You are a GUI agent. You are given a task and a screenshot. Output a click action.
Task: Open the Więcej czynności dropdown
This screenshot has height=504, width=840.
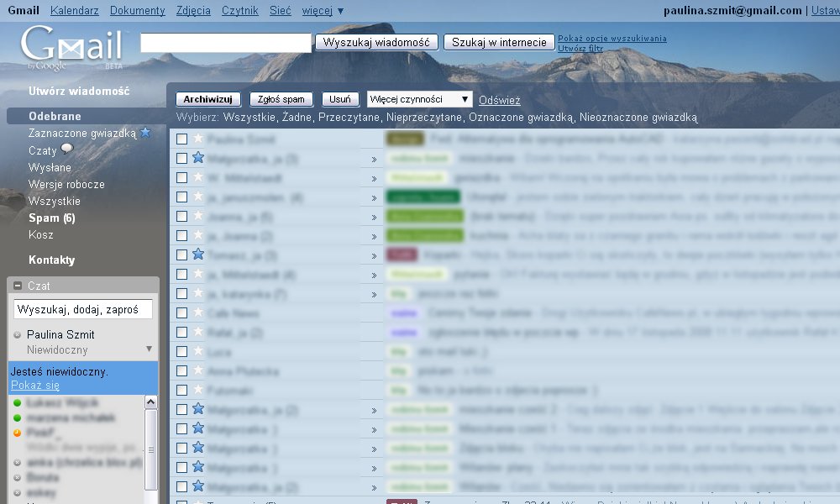[419, 99]
